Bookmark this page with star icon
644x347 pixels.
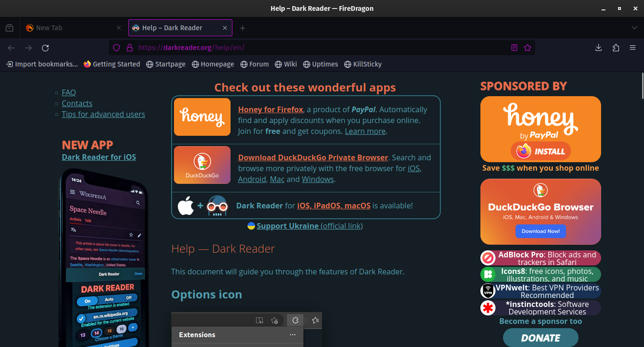(x=528, y=48)
